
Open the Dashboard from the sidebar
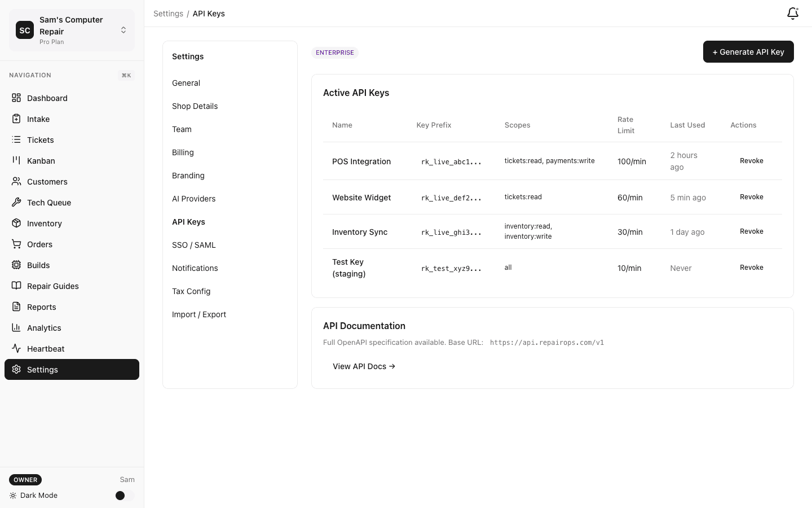(16, 98)
